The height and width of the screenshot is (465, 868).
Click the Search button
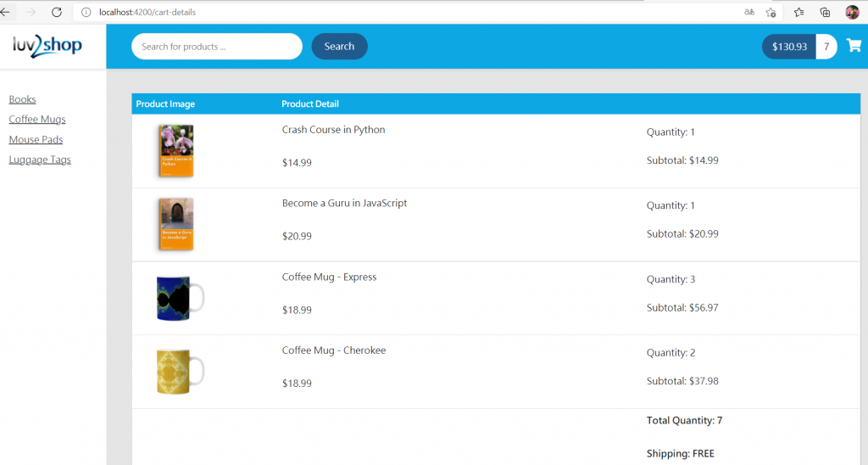(339, 46)
